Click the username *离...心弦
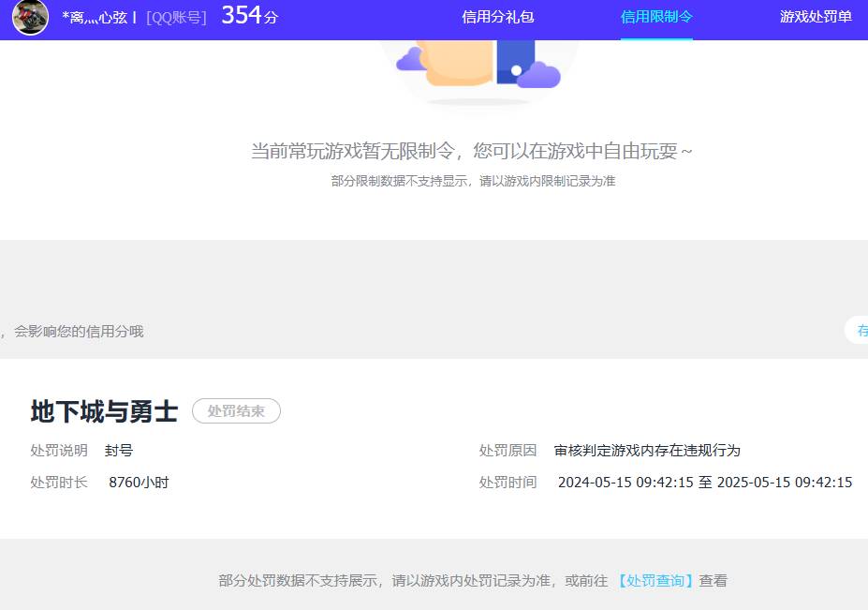This screenshot has width=868, height=610. click(94, 17)
